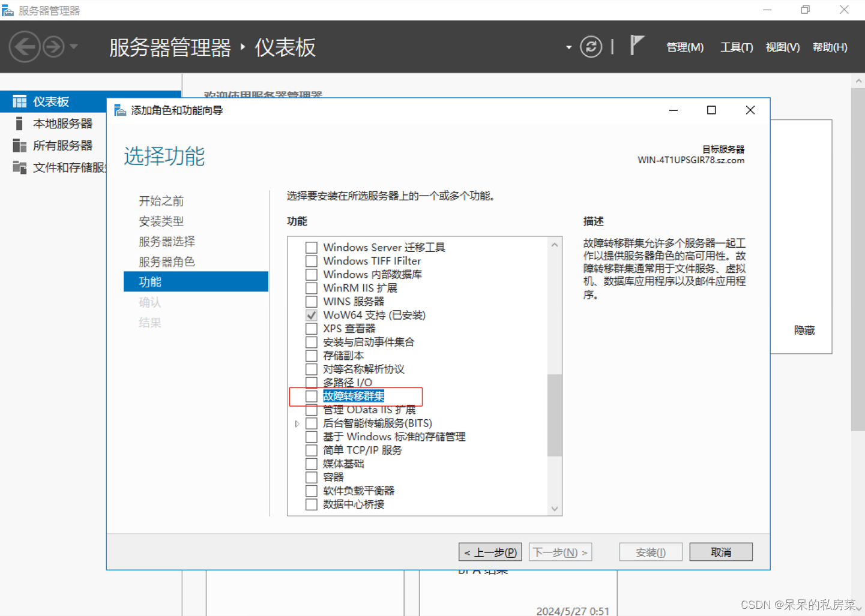Image resolution: width=865 pixels, height=616 pixels.
Task: Open the 帮助(H) menu
Action: [x=830, y=47]
